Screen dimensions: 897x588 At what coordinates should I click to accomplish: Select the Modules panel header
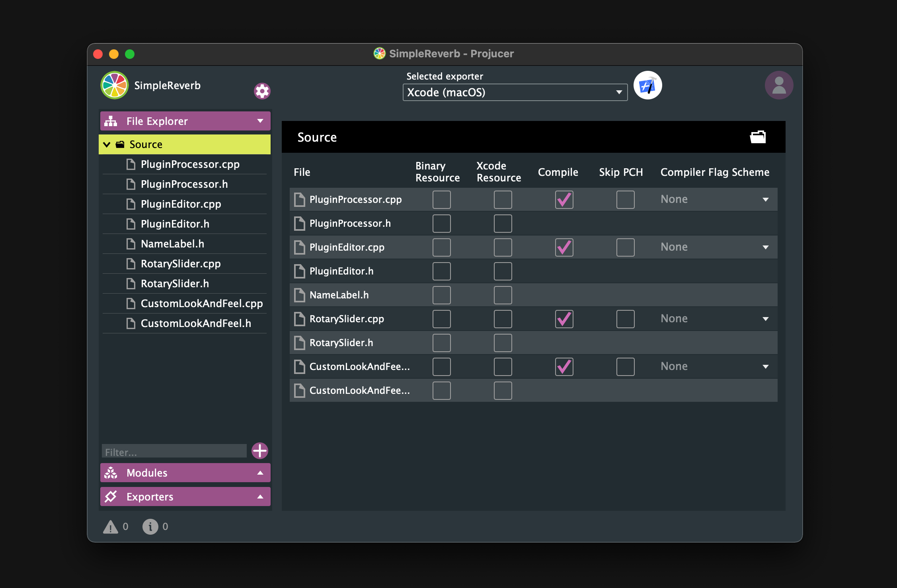(x=185, y=473)
